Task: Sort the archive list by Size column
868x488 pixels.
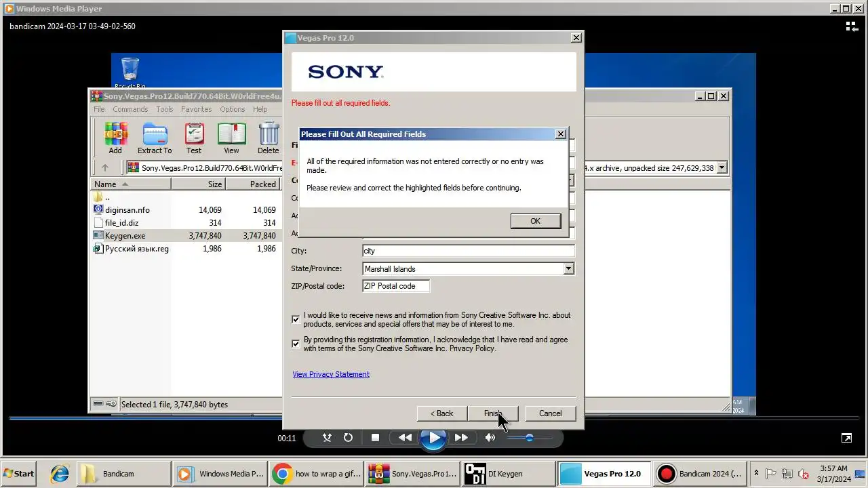Action: pyautogui.click(x=198, y=184)
